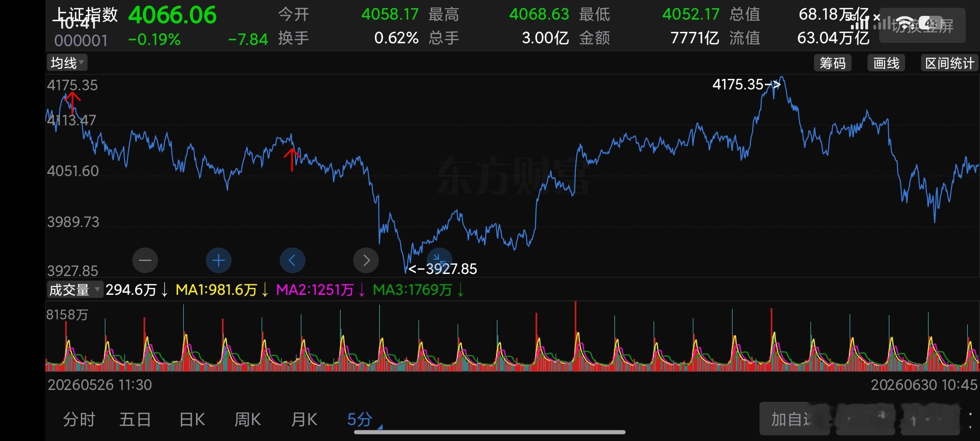Tap the 今开 value 4058.17
Screen dimensions: 980x441
point(390,15)
